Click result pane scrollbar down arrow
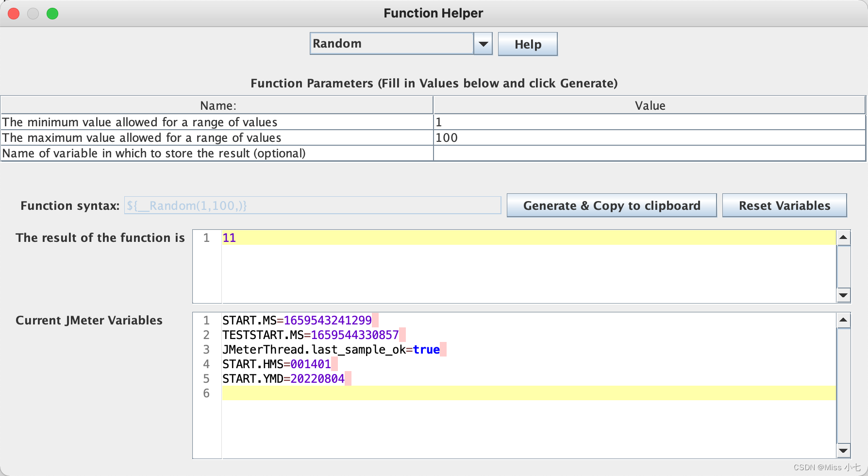Viewport: 868px width, 476px height. point(844,295)
